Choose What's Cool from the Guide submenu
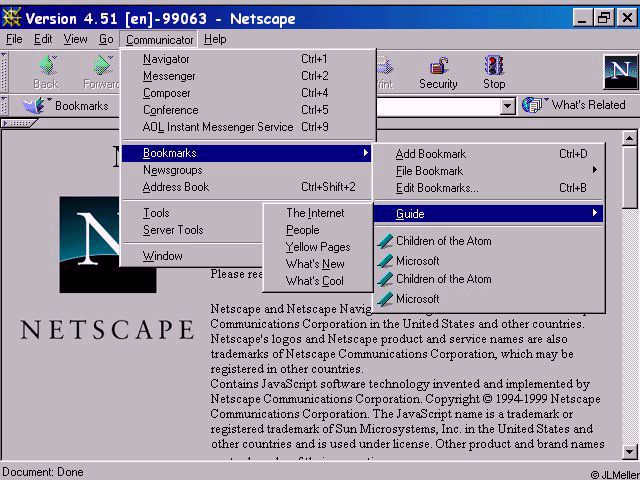The height and width of the screenshot is (480, 640). tap(318, 281)
